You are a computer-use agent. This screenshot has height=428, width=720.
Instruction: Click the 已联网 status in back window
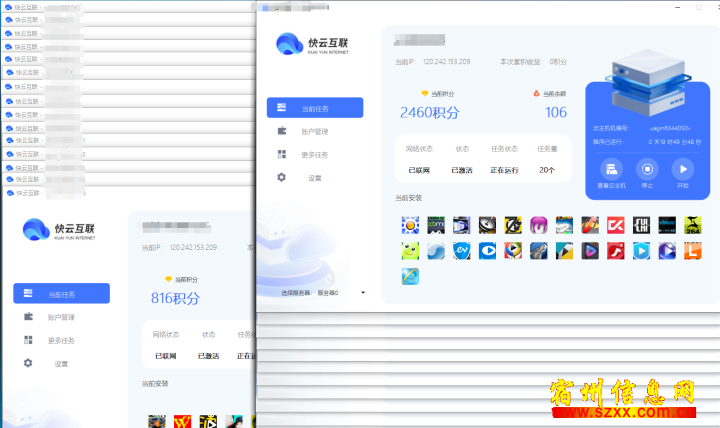[x=166, y=356]
